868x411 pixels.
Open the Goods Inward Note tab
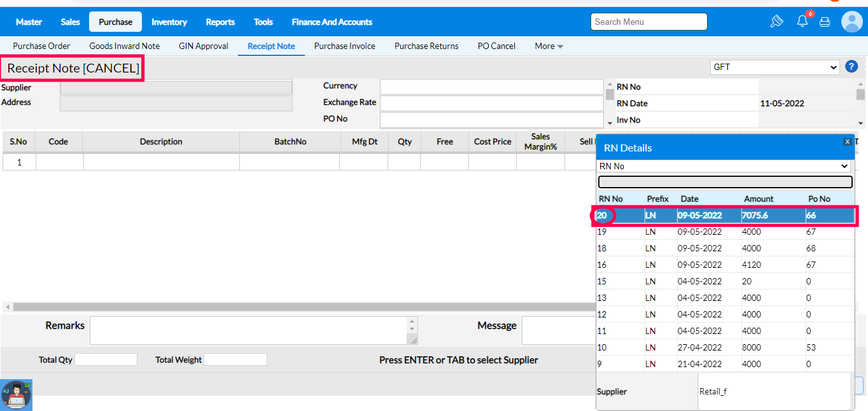coord(124,46)
